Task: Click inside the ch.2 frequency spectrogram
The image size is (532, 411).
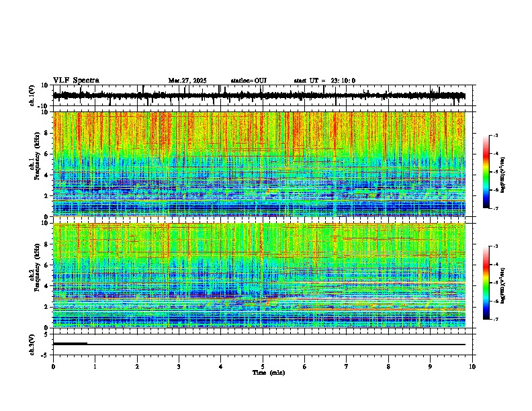Action: (x=259, y=275)
